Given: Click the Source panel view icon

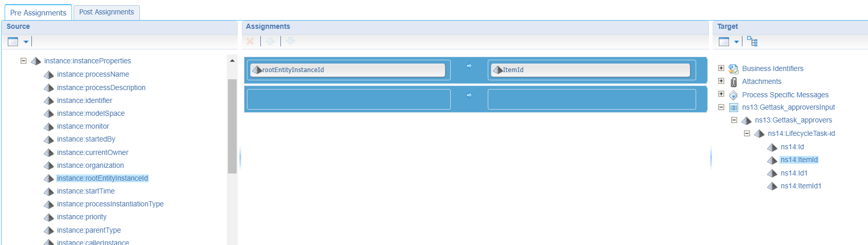Looking at the screenshot, I should tap(13, 42).
